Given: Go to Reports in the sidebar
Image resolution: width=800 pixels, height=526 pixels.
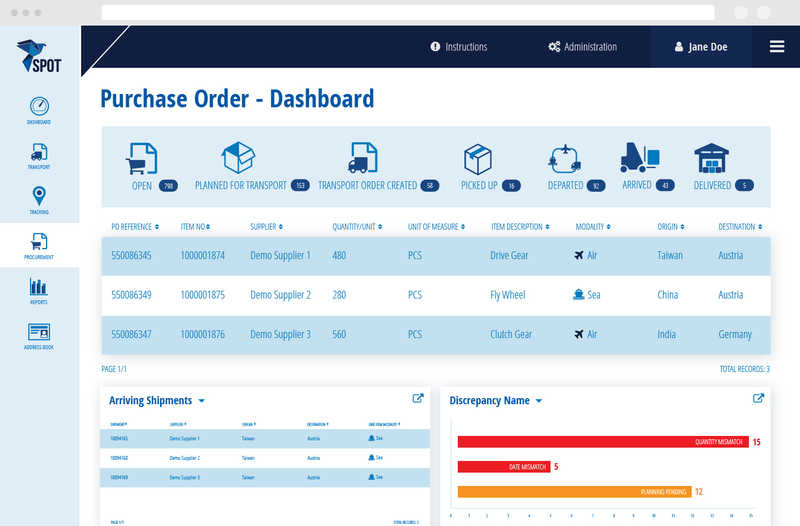Looking at the screenshot, I should point(39,288).
